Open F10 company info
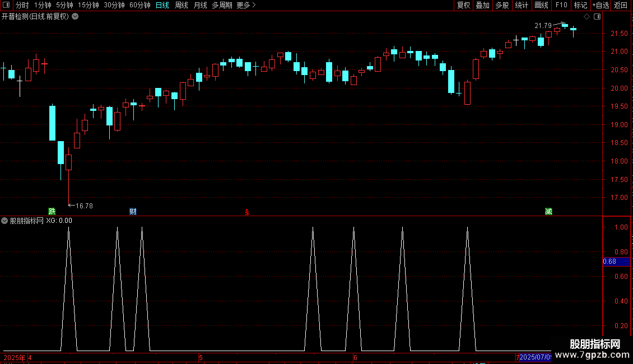This screenshot has height=364, width=633. point(561,5)
